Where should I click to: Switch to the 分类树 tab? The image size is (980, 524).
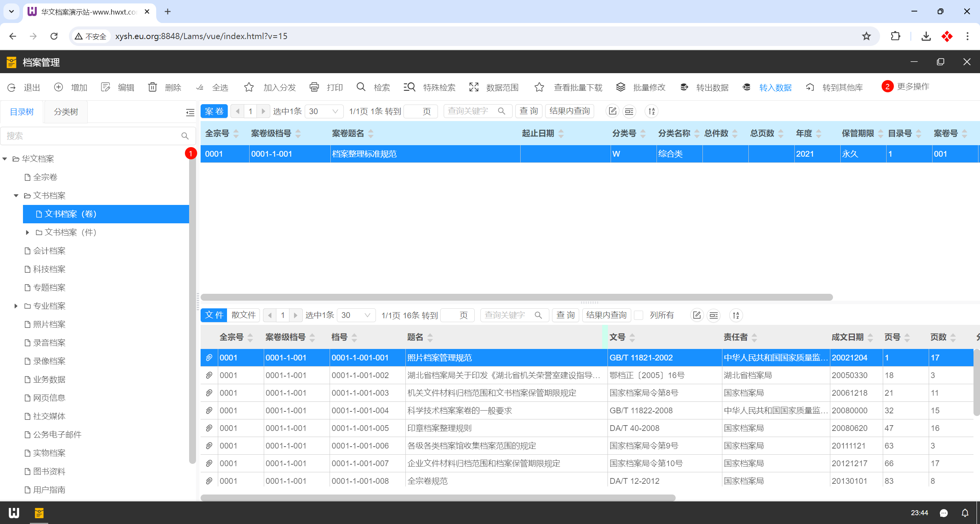point(66,112)
